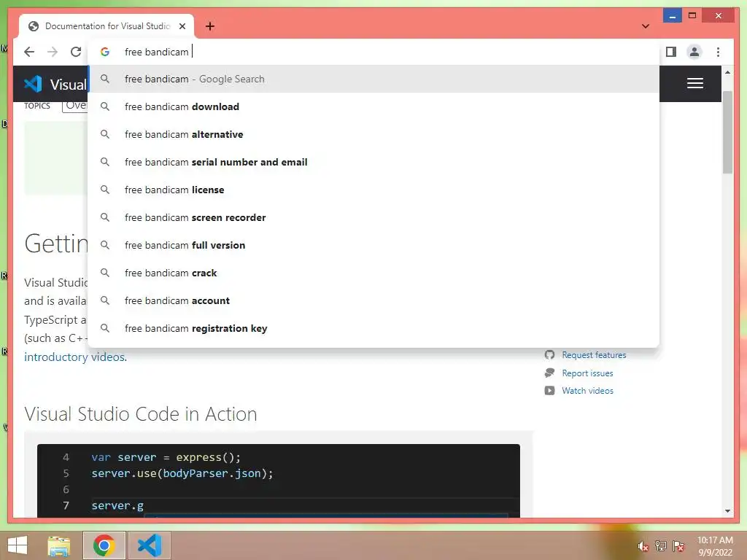Open the Watch videos link

[x=587, y=391]
